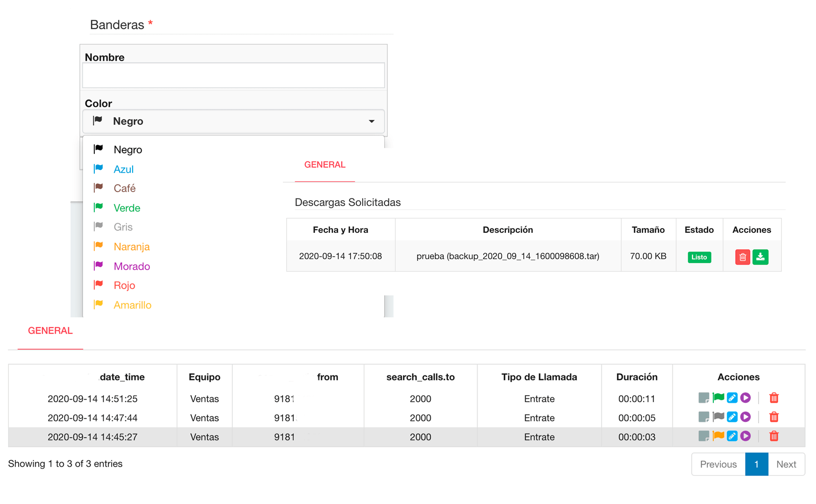Sort by the search_calls.to column header
Viewport: 816px width, 504px height.
421,377
